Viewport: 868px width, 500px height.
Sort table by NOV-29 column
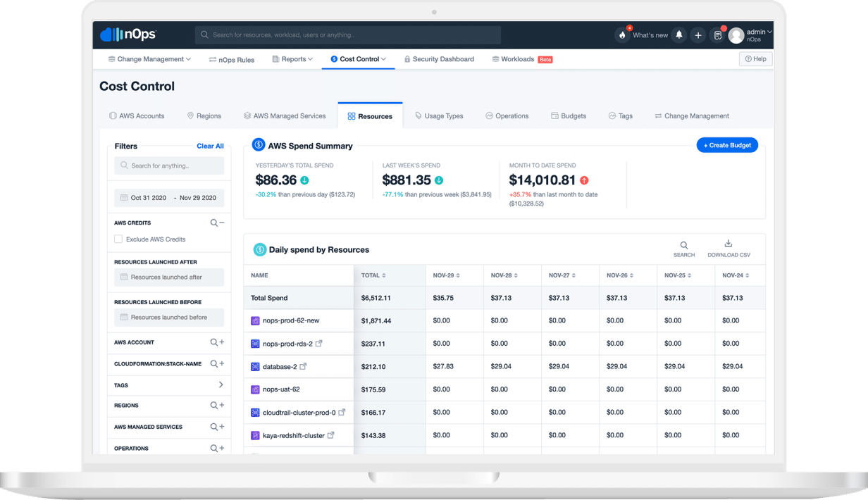[x=447, y=275]
